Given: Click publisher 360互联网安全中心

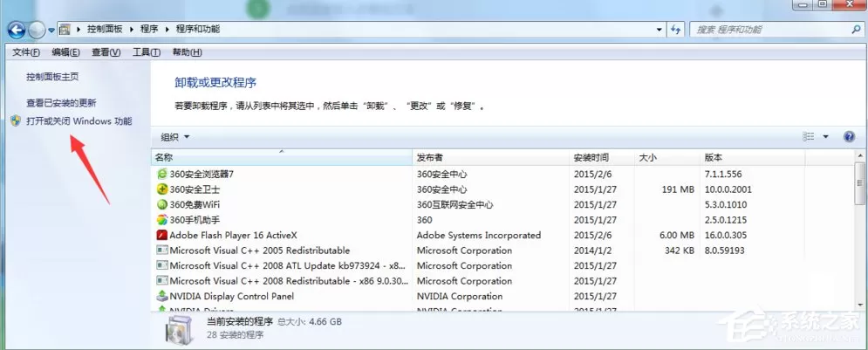Looking at the screenshot, I should coord(455,204).
